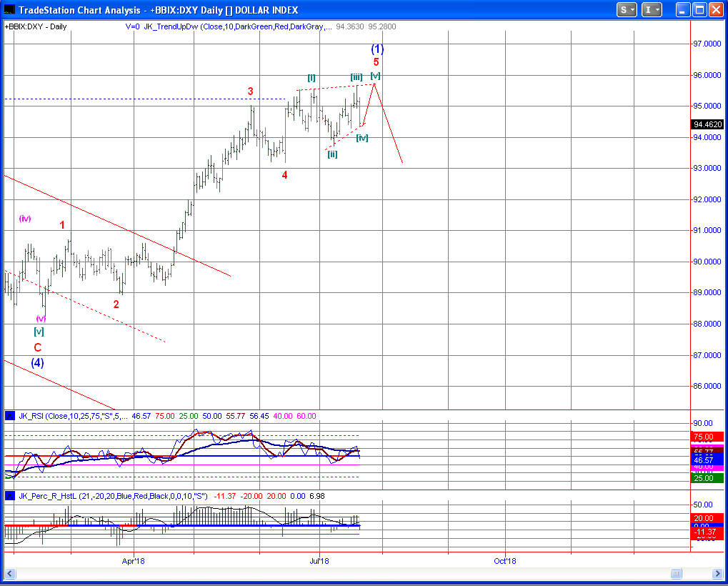Click the Apr'18 date axis label
The width and height of the screenshot is (728, 586).
134,561
